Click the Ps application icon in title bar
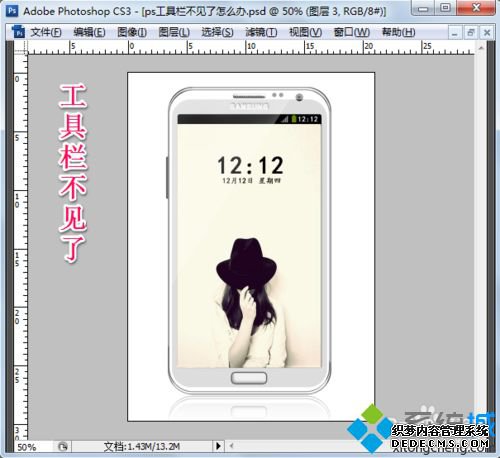The width and height of the screenshot is (500, 458). pyautogui.click(x=12, y=11)
